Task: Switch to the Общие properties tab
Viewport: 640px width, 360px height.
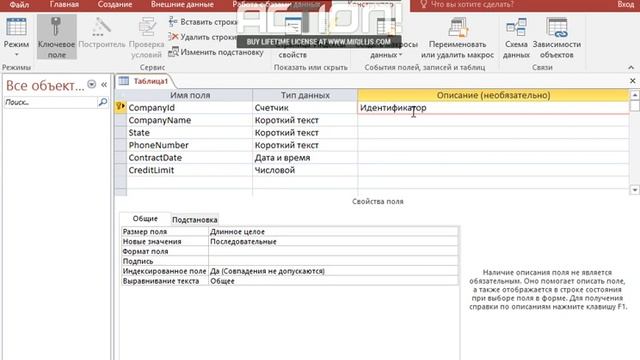Action: pos(145,219)
